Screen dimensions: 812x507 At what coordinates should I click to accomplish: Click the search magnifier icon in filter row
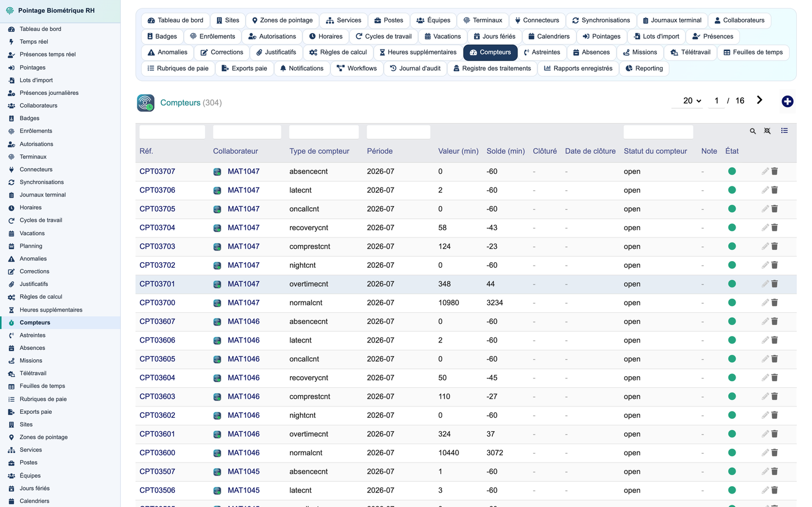[x=752, y=131]
